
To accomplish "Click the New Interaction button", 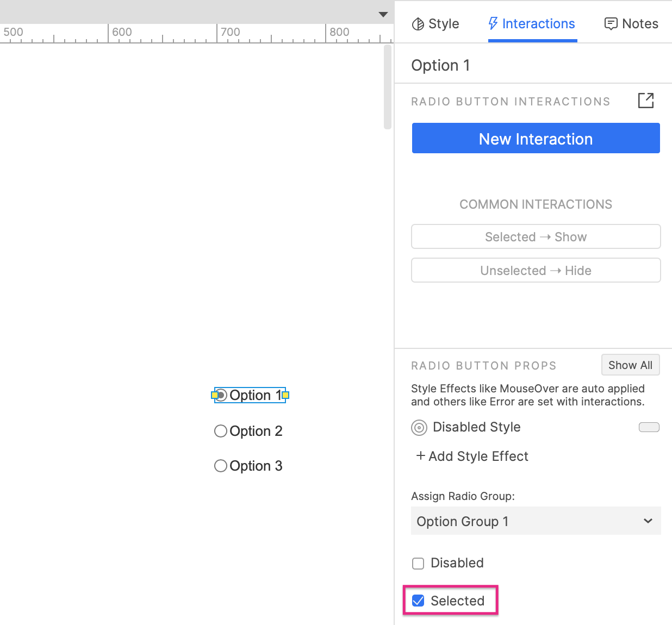I will click(536, 139).
